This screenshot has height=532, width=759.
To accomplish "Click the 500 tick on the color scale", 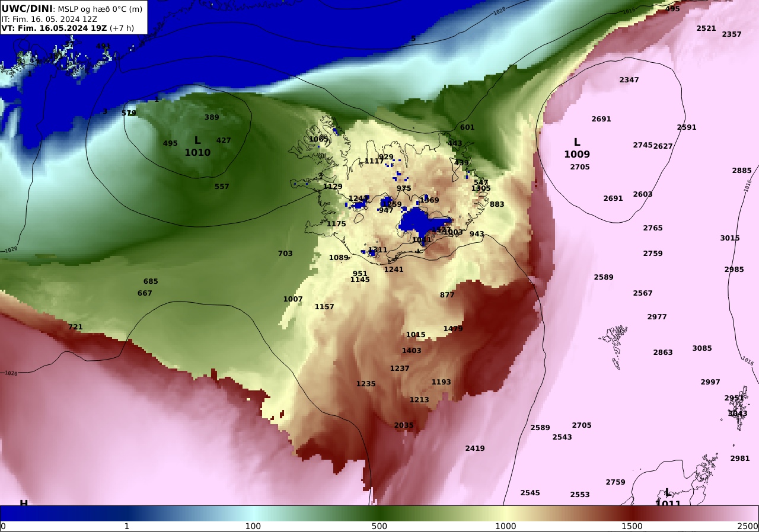I will point(379,526).
